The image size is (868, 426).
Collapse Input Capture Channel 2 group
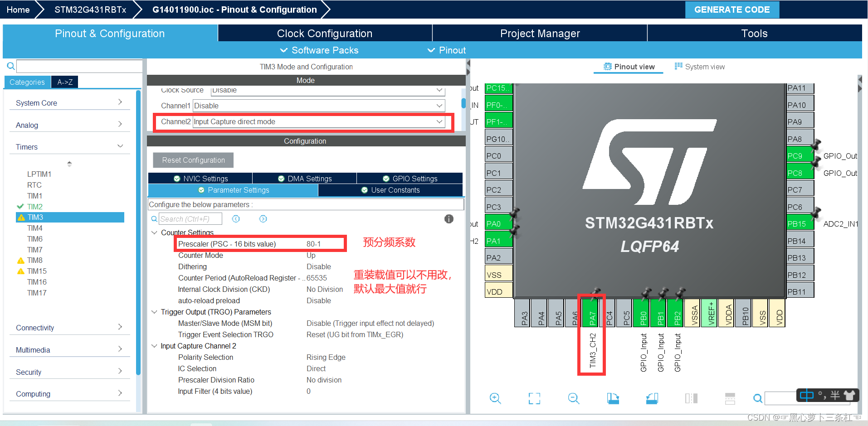pos(154,346)
